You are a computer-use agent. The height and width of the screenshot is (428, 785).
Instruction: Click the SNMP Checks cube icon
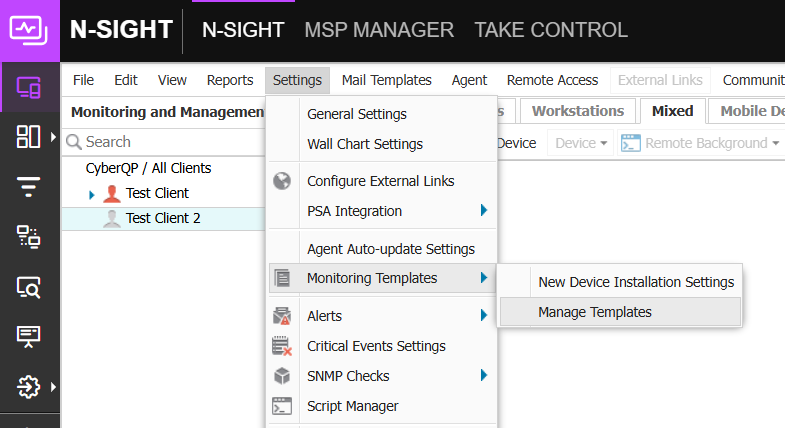coord(282,376)
